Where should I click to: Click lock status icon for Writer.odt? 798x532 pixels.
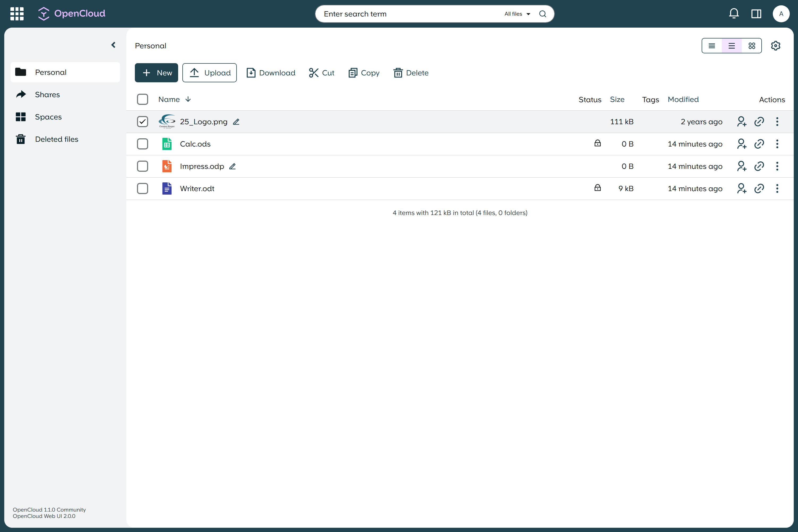[598, 188]
